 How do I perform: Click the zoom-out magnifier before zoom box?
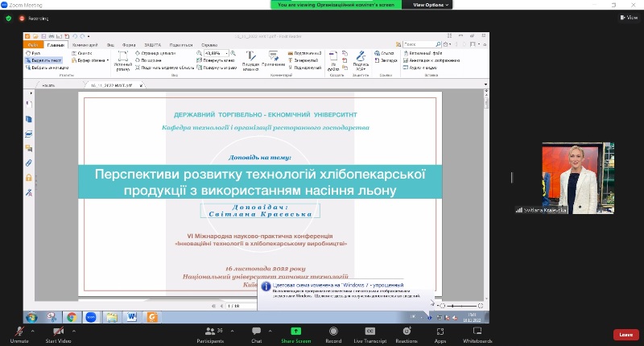coord(199,53)
